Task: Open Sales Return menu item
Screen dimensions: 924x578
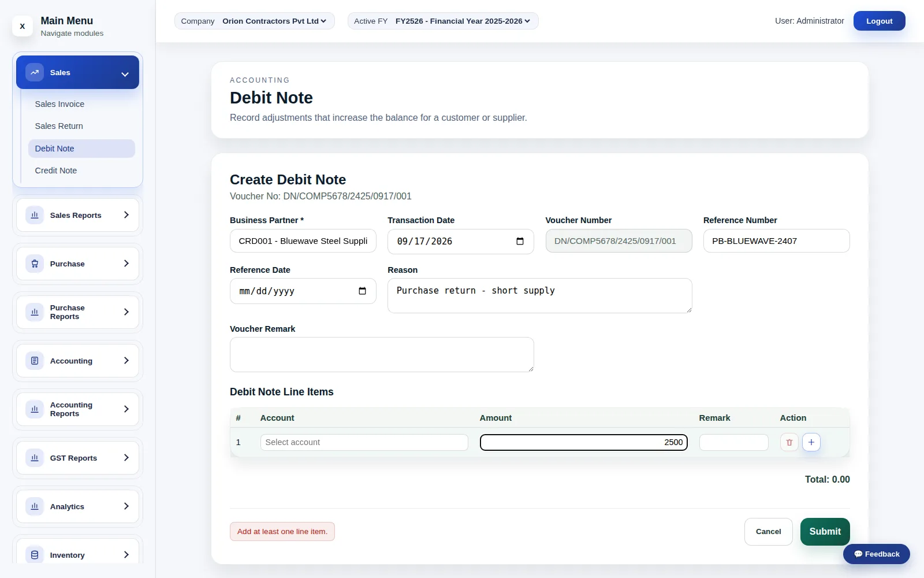Action: 81,126
